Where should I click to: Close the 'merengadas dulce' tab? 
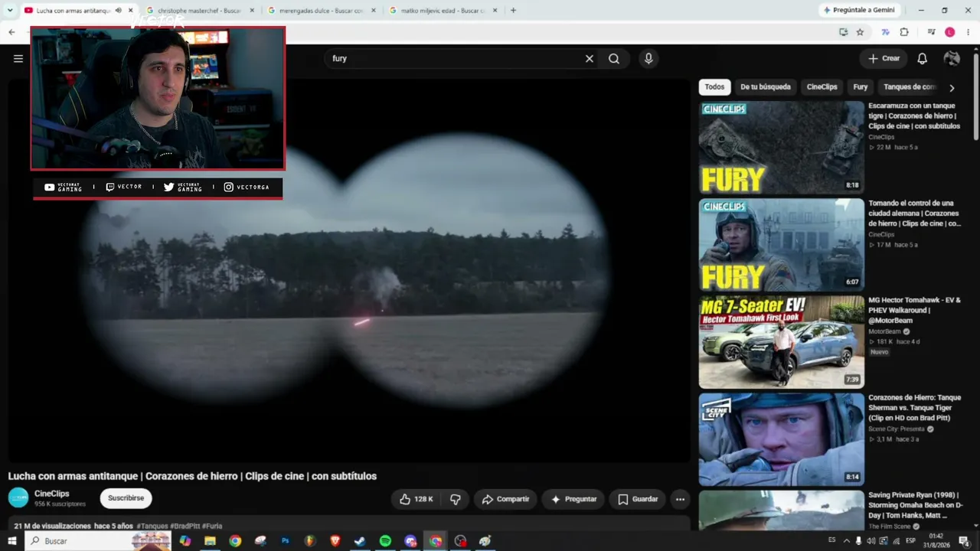(x=374, y=11)
